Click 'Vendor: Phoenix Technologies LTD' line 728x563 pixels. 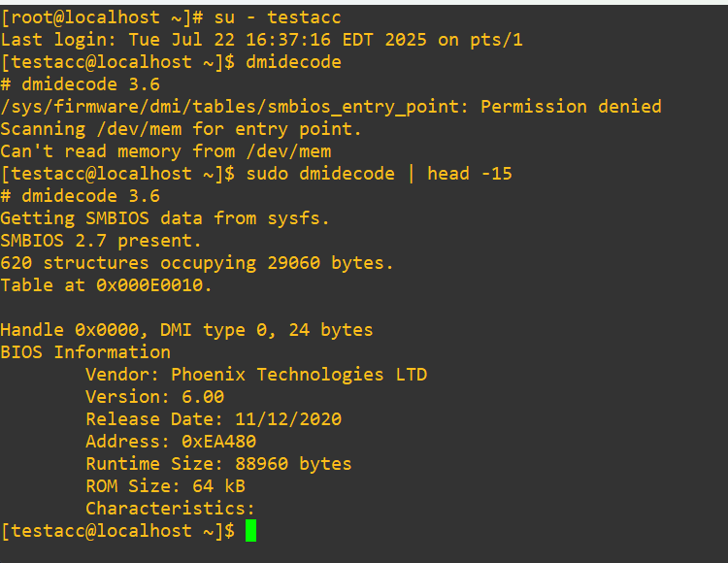pos(256,375)
